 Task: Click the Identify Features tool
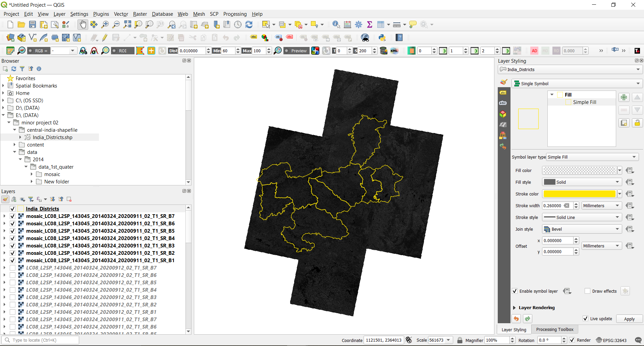pos(336,24)
